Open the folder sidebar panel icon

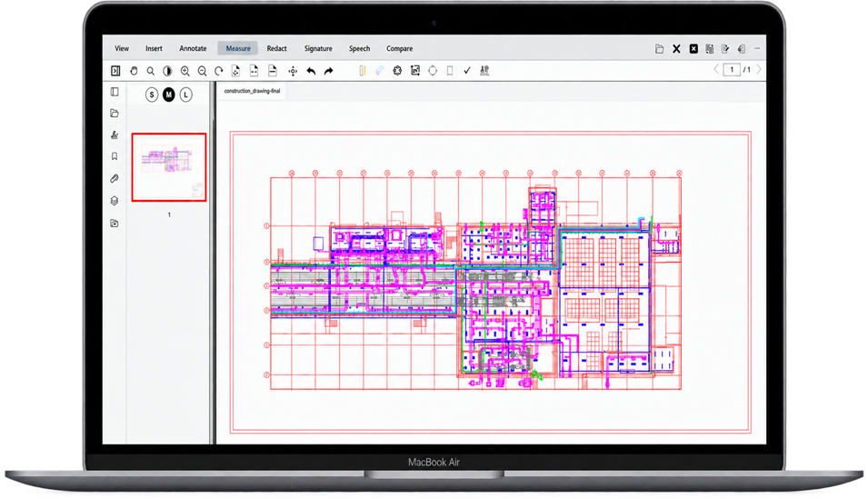pos(115,113)
